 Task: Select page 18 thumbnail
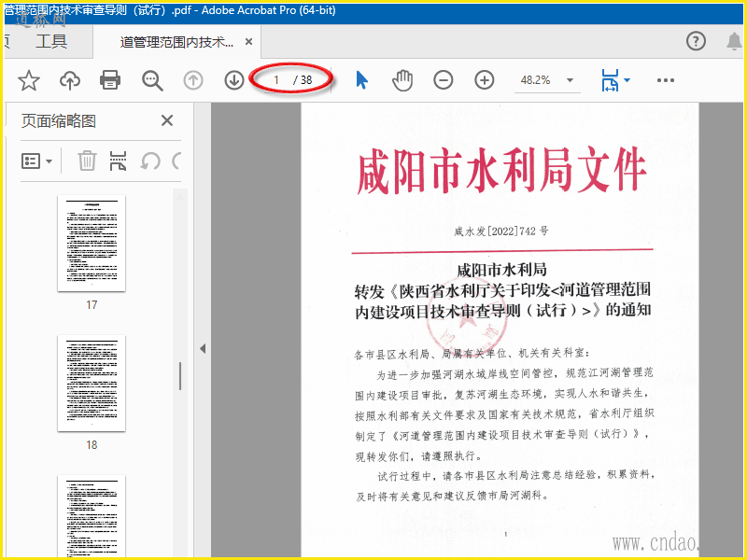tap(92, 384)
